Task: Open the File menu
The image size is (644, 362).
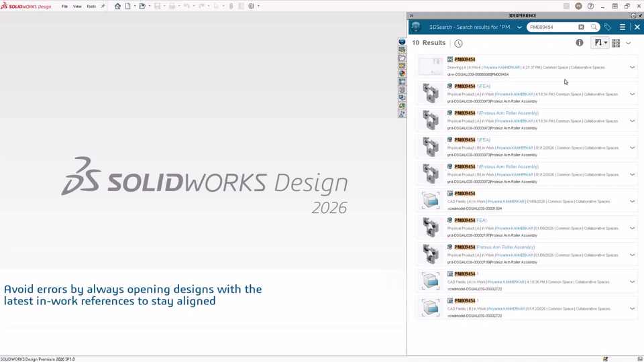Action: coord(64,7)
